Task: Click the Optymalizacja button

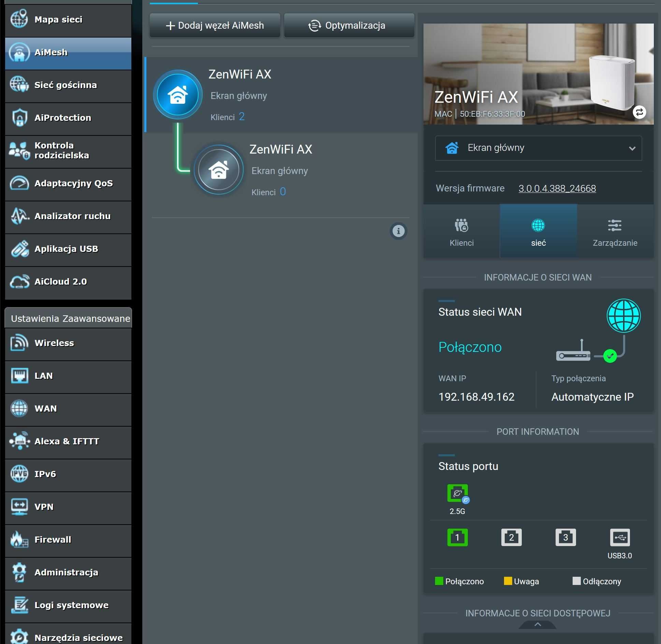Action: click(x=349, y=26)
